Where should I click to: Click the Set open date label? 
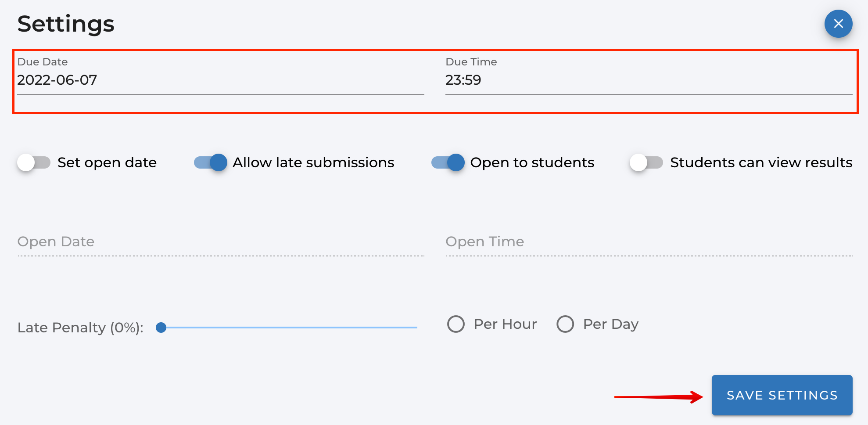[107, 162]
